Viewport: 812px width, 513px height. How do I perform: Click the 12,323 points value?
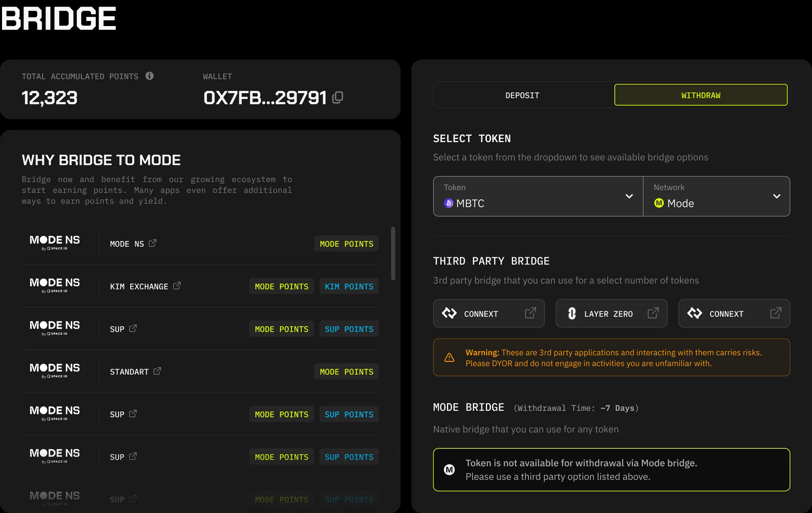(50, 98)
